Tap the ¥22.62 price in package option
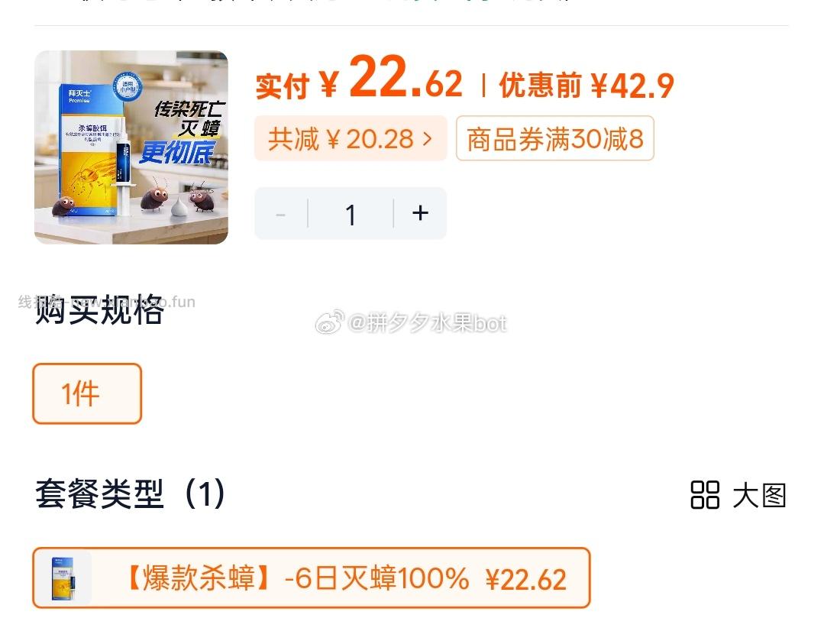 pyautogui.click(x=526, y=579)
